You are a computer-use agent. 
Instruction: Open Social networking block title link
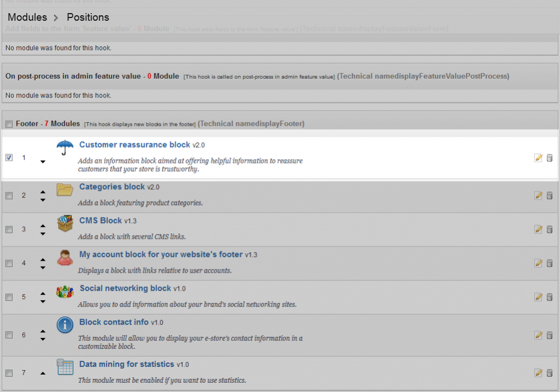tap(125, 288)
